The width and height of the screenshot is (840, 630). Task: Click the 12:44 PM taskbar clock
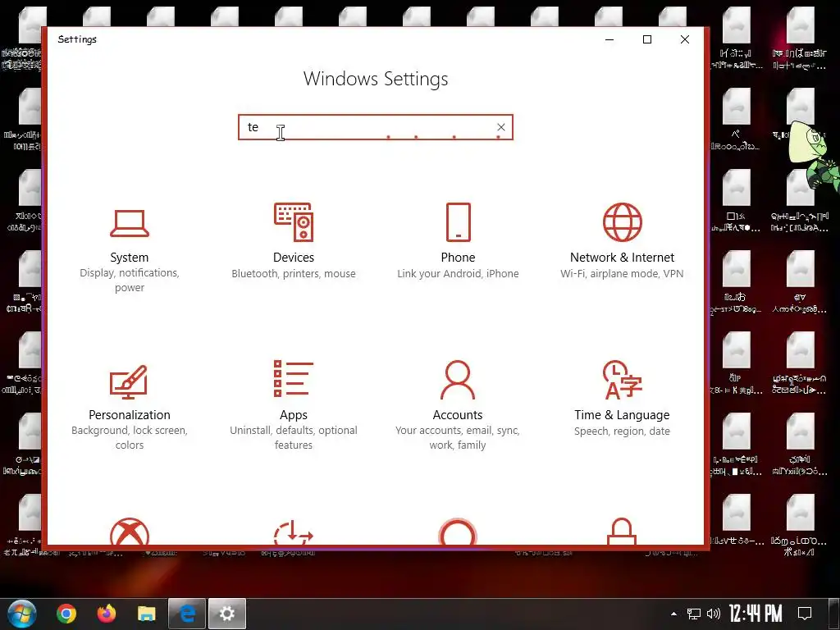point(756,614)
